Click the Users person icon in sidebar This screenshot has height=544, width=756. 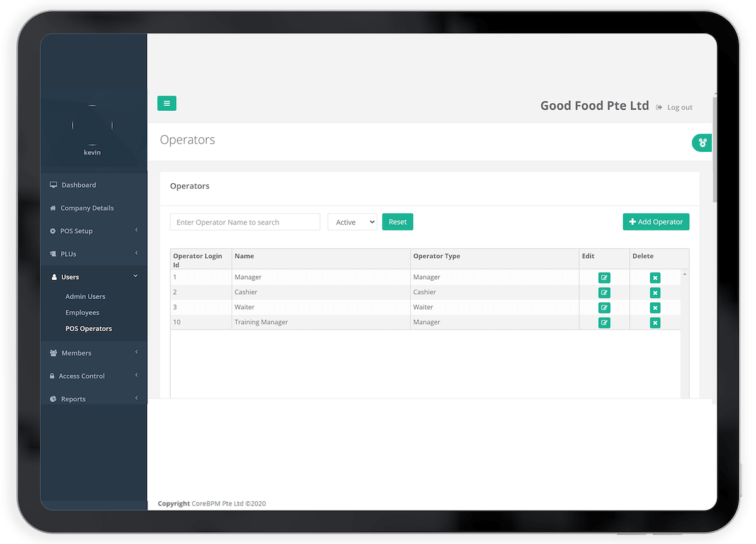click(54, 277)
